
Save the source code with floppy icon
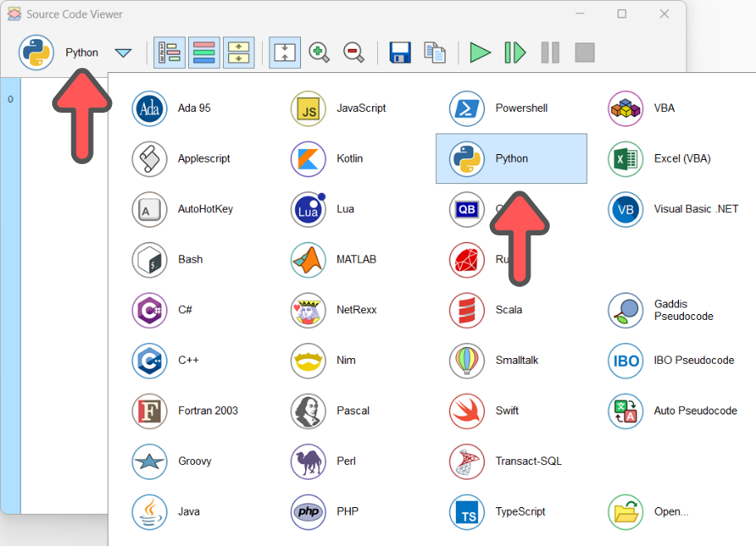click(400, 52)
